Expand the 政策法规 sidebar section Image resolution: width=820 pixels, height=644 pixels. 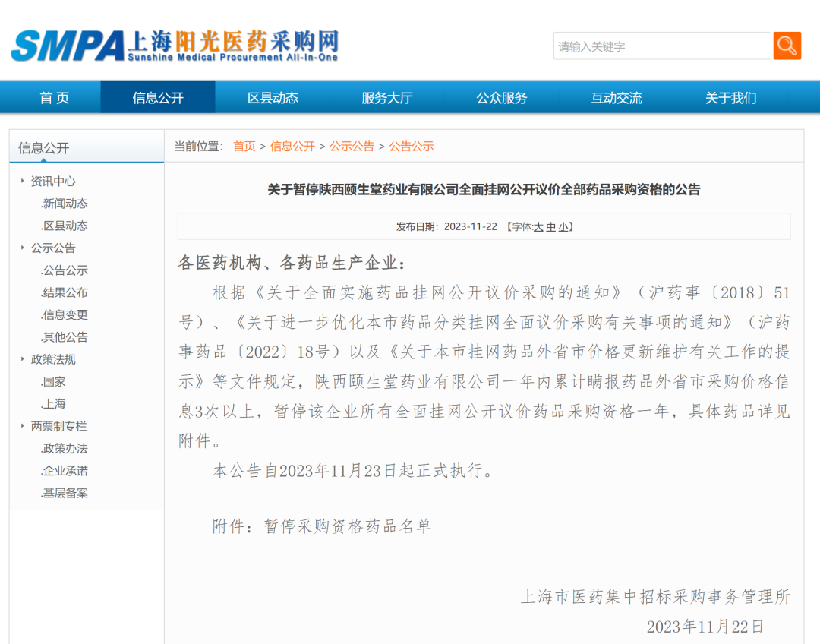53,359
